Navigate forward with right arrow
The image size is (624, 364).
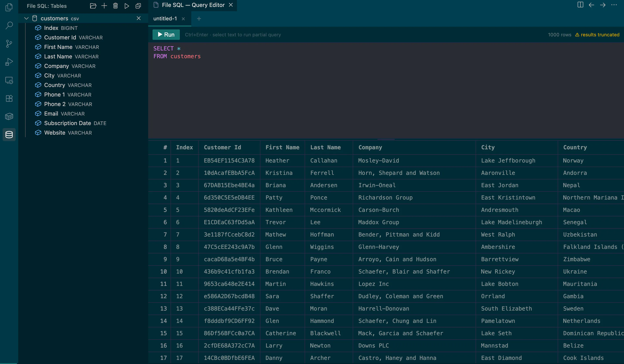coord(603,5)
